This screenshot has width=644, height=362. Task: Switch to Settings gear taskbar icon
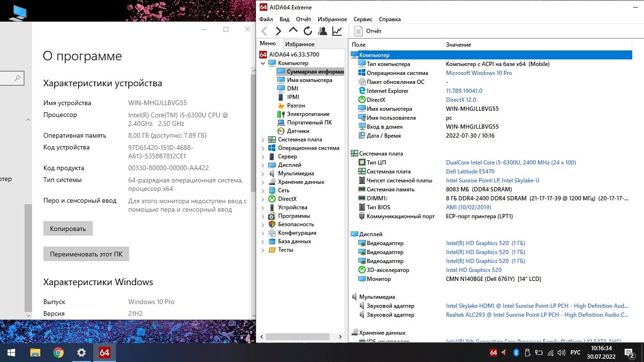click(82, 353)
